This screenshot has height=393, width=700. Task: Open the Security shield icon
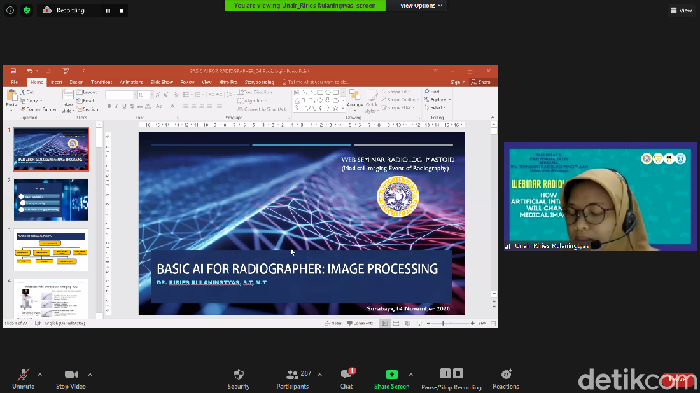click(x=238, y=379)
